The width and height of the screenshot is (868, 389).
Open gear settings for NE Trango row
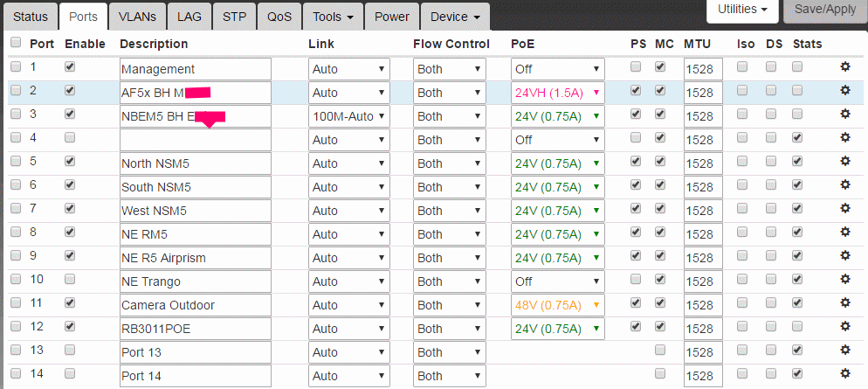tap(844, 281)
